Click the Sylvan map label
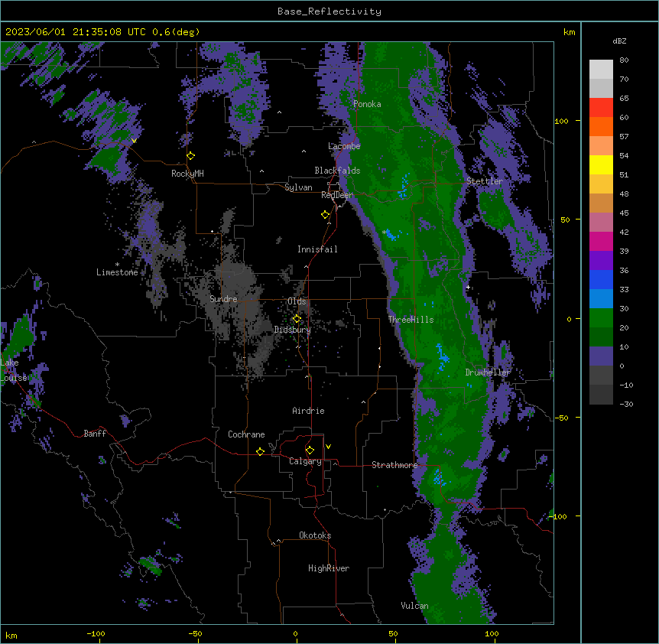 (298, 187)
